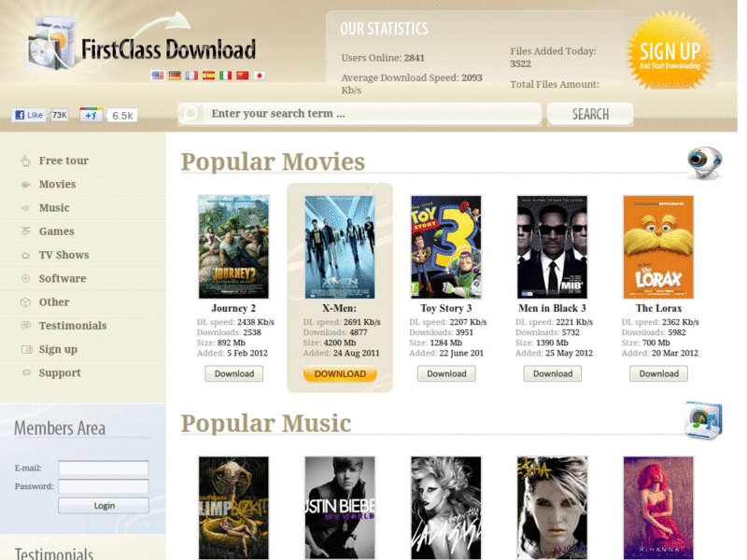
Task: Click the Google +1 button
Action: (91, 115)
